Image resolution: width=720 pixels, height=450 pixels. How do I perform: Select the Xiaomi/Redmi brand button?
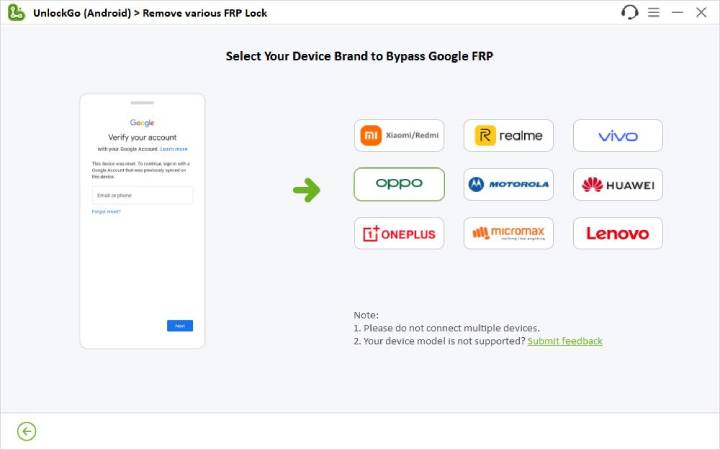click(x=399, y=135)
